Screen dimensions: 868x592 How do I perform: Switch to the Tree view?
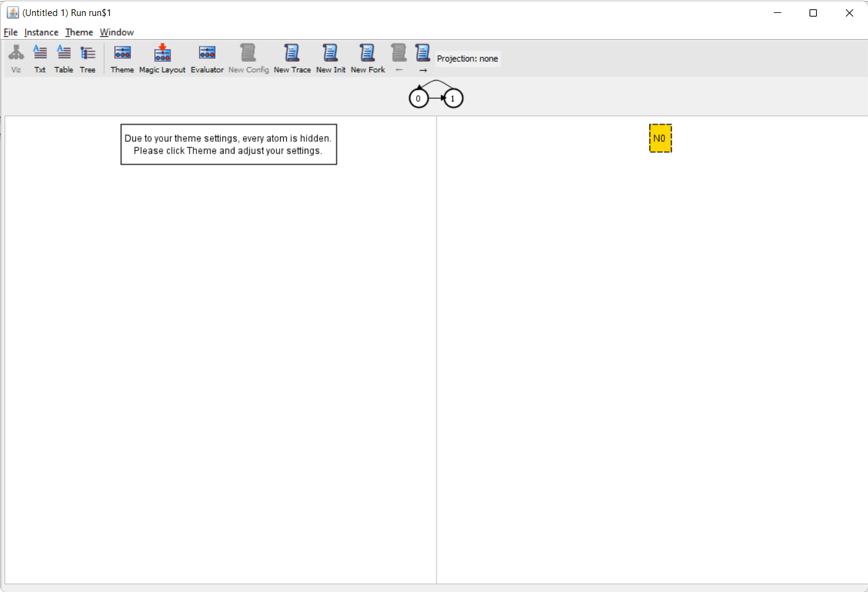(x=88, y=59)
